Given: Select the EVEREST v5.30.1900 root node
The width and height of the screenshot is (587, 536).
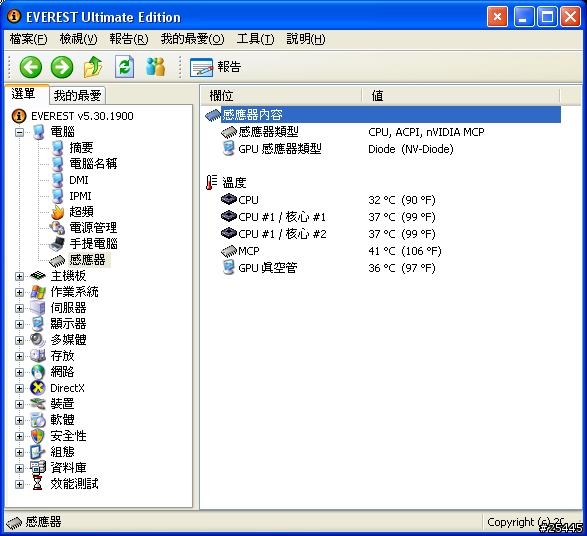Looking at the screenshot, I should click(x=82, y=116).
